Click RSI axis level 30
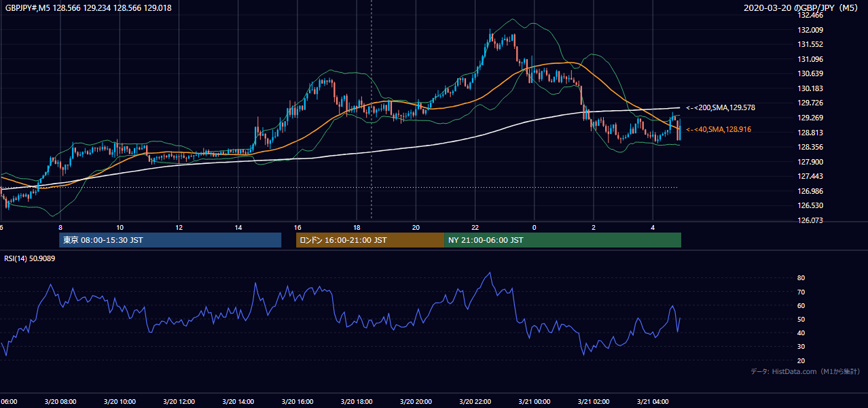This screenshot has width=868, height=408. (x=801, y=347)
